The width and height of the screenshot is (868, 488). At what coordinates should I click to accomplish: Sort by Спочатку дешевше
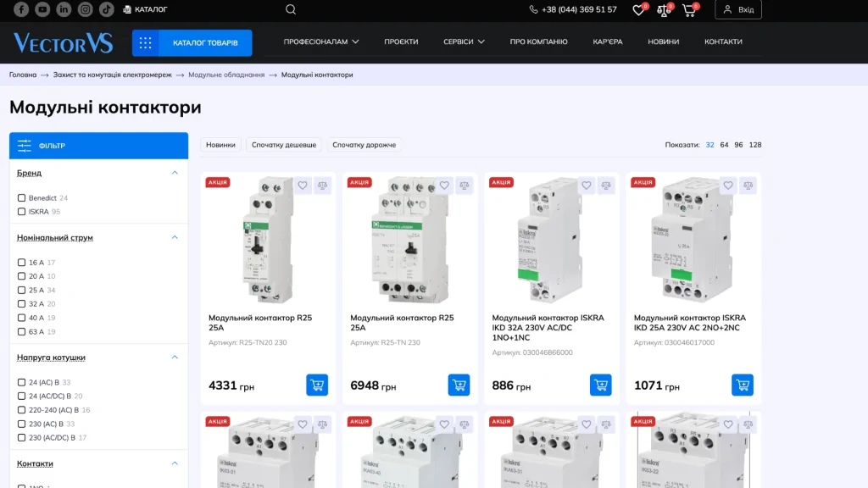click(x=284, y=145)
